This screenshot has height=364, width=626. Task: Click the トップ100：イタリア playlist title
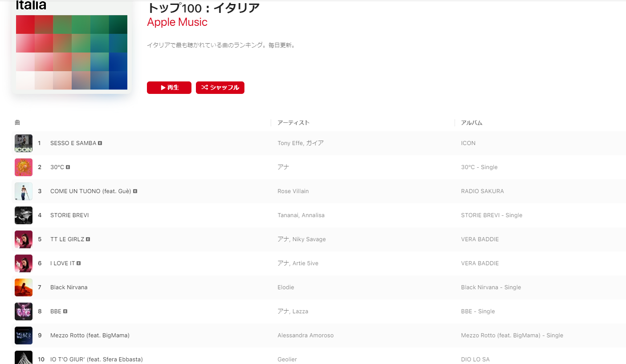[x=203, y=8]
